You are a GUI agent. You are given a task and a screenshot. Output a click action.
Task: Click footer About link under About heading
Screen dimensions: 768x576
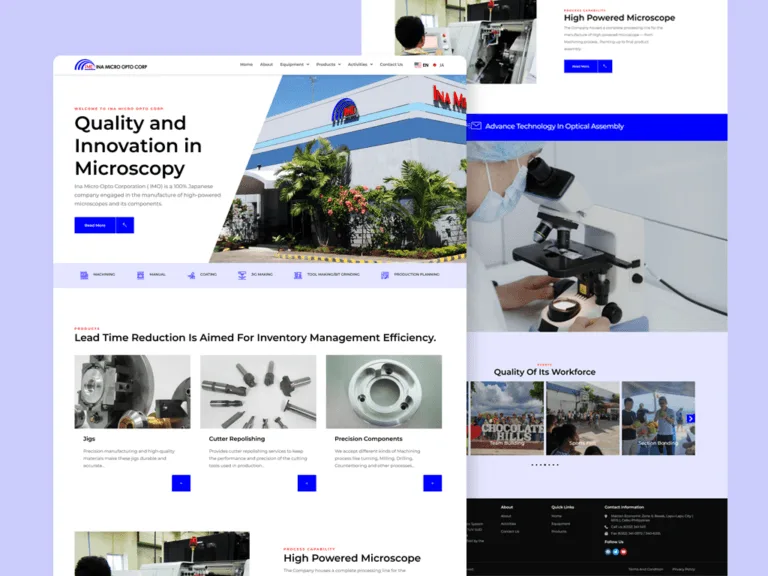(x=506, y=516)
